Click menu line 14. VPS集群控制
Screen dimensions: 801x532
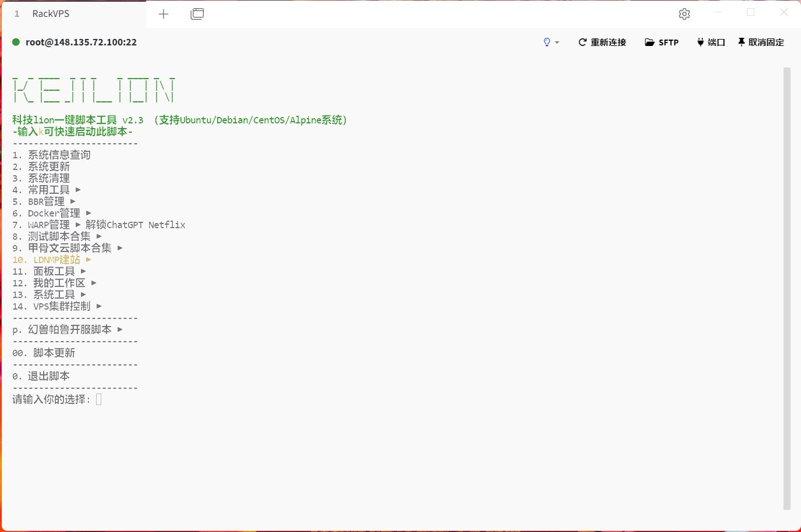pyautogui.click(x=57, y=306)
